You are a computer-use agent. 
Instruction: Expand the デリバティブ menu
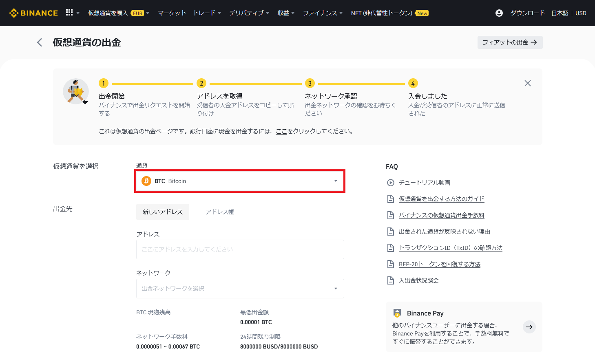pos(249,13)
